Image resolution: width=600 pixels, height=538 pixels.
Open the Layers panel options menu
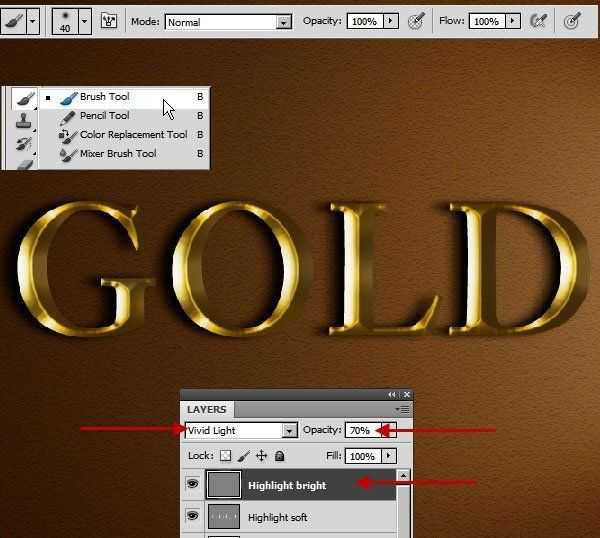(403, 410)
